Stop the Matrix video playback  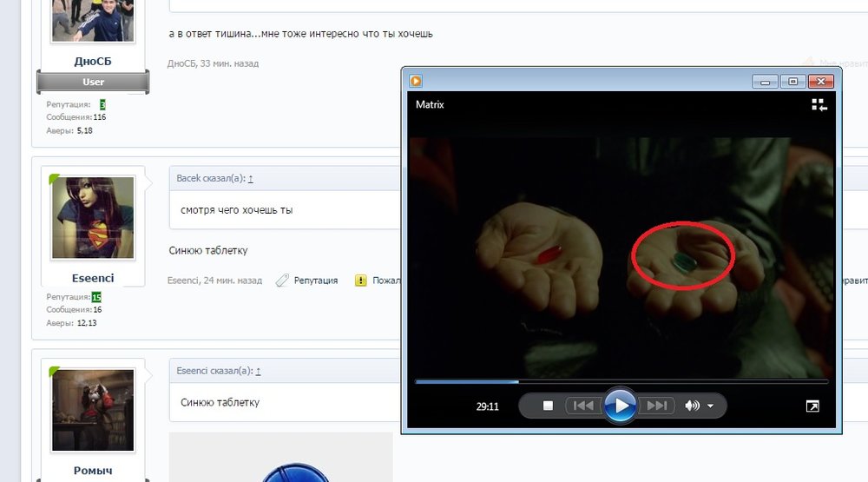pyautogui.click(x=548, y=406)
